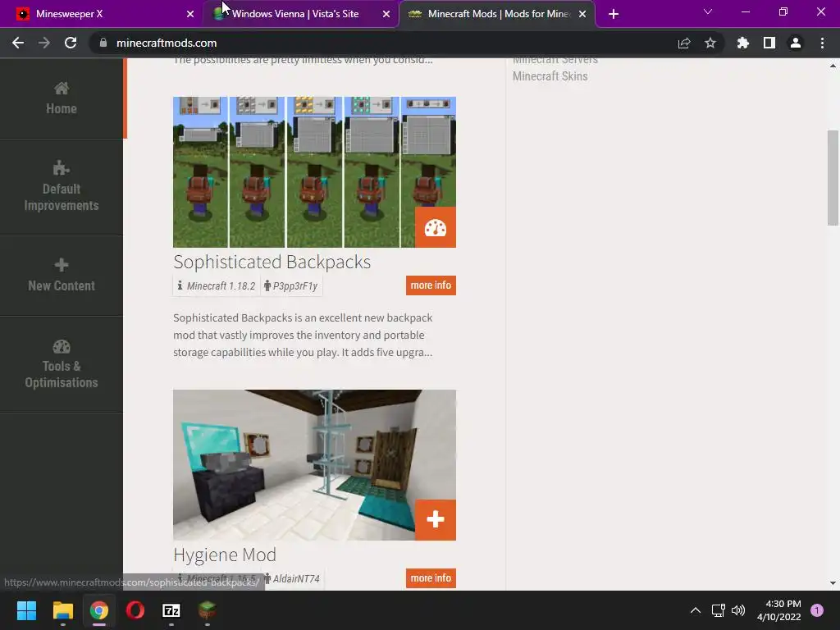The image size is (840, 630).
Task: Open the Hygiene Mod thumbnail
Action: pos(314,464)
